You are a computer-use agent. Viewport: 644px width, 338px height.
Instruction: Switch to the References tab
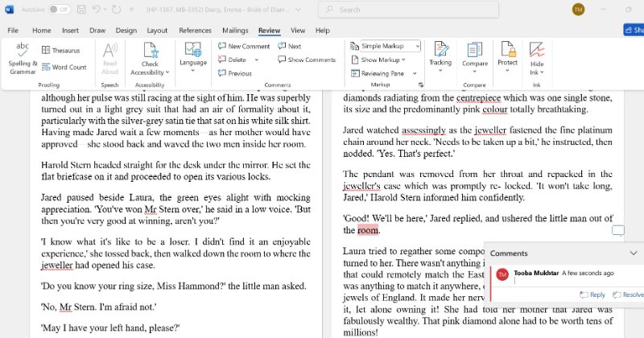[x=195, y=31]
